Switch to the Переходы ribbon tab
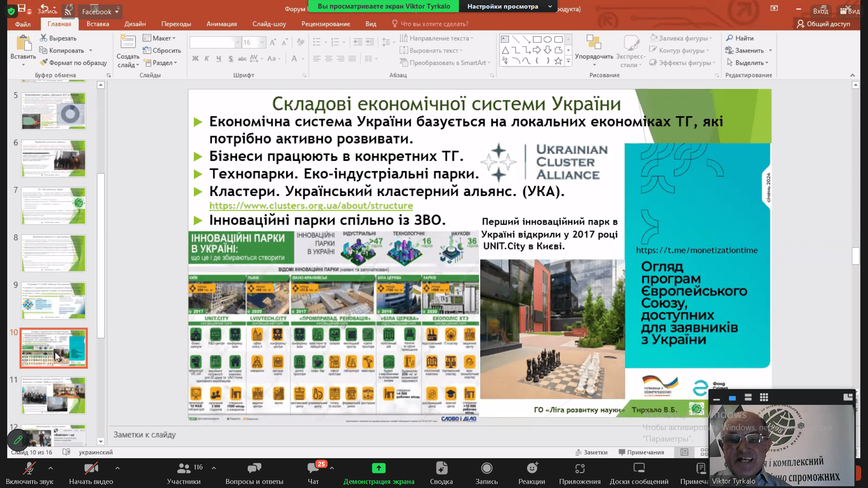The width and height of the screenshot is (868, 488). (x=176, y=24)
